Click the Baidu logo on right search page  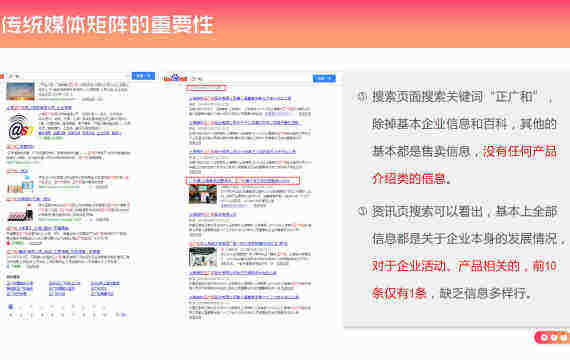click(175, 78)
